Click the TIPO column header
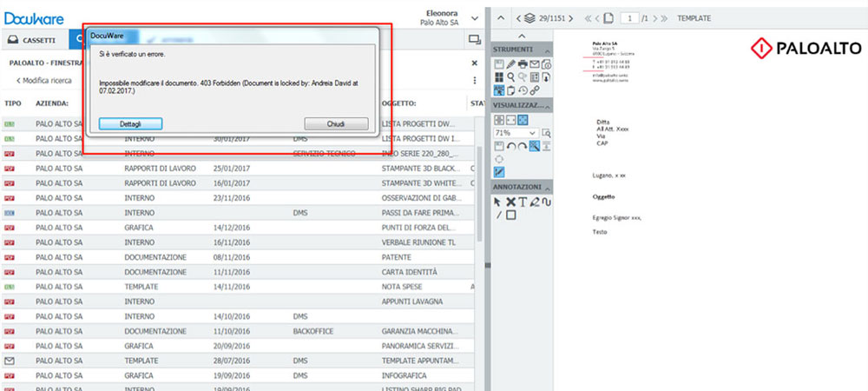This screenshot has height=391, width=868. [x=13, y=103]
